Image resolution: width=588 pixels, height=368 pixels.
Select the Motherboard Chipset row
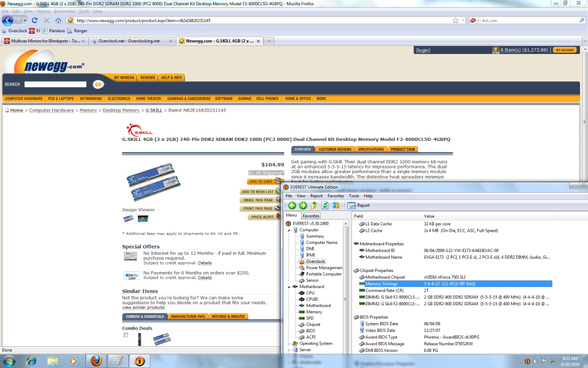click(455, 277)
